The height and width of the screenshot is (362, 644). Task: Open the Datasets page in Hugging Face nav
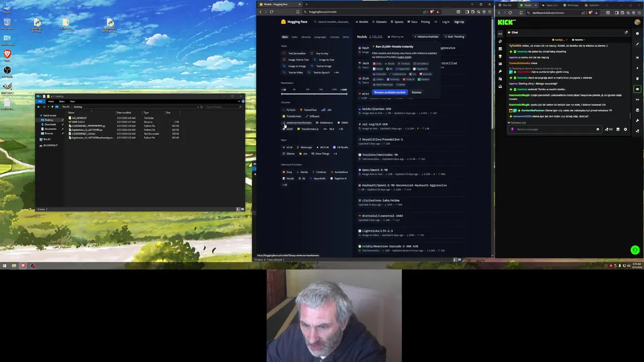point(380,22)
